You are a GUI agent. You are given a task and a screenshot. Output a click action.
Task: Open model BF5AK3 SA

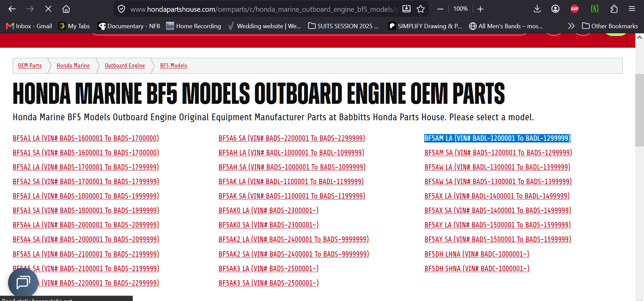point(269,283)
